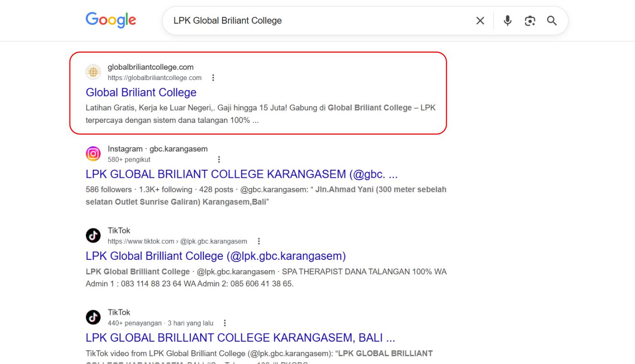Open more options for TikTok profile result
This screenshot has width=635, height=364.
point(259,241)
